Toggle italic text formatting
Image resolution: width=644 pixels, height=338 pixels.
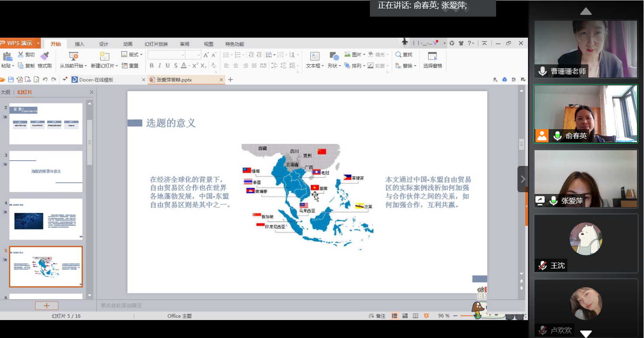pos(159,66)
